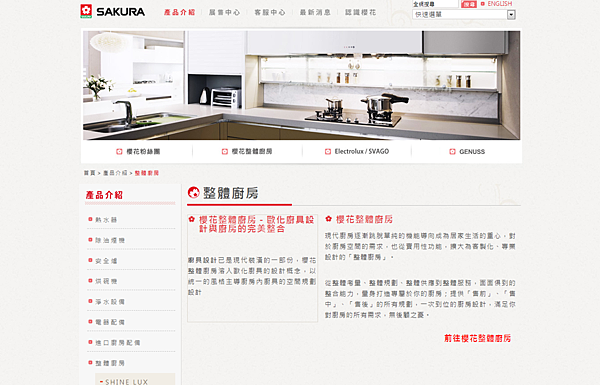
Task: Open the 認識櫻花 top menu
Action: tap(360, 12)
